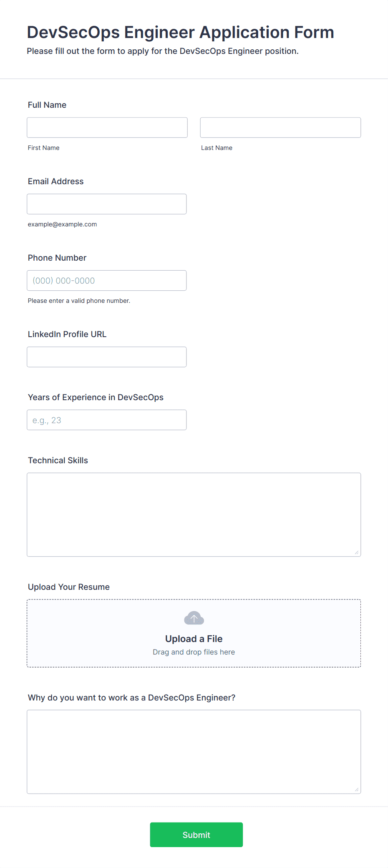Click 'Drag and drop files here' area
This screenshot has height=868, width=388.
click(x=194, y=652)
